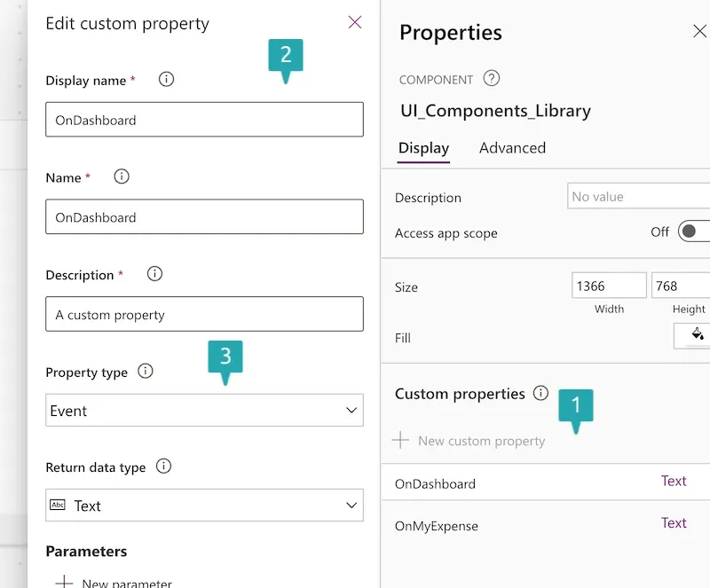
Task: Open the Property type dropdown showing Event
Action: (x=204, y=410)
